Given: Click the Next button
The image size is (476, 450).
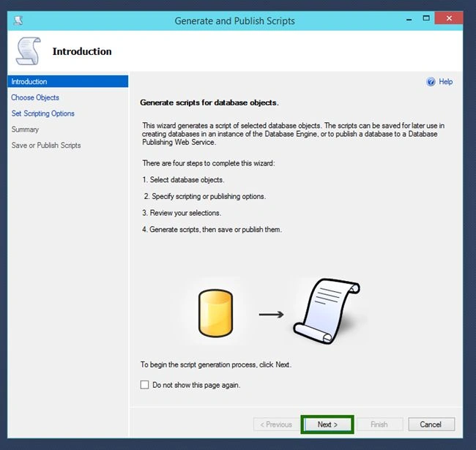Looking at the screenshot, I should coord(327,424).
